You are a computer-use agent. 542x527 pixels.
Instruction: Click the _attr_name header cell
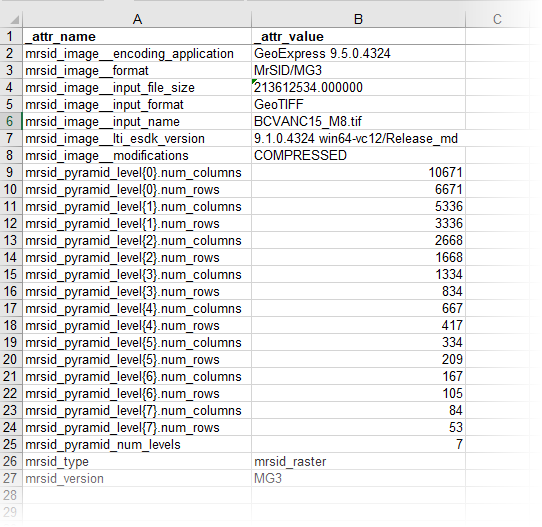coord(137,37)
